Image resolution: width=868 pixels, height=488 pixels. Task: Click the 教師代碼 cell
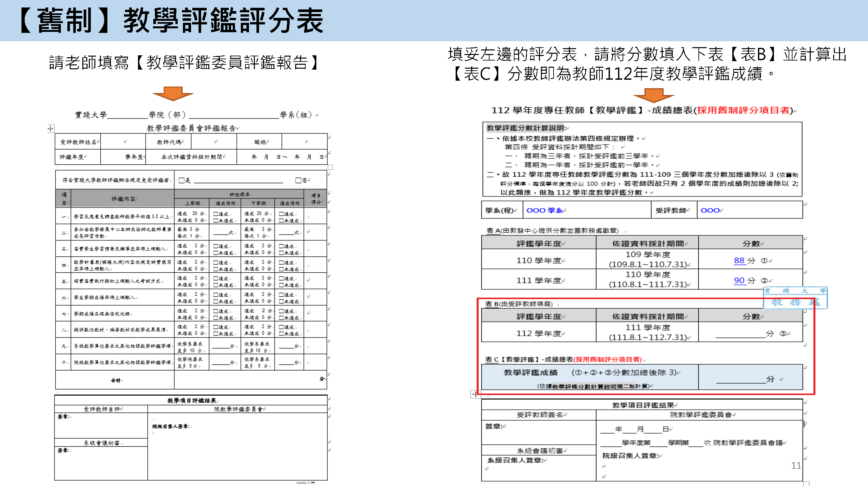point(169,142)
